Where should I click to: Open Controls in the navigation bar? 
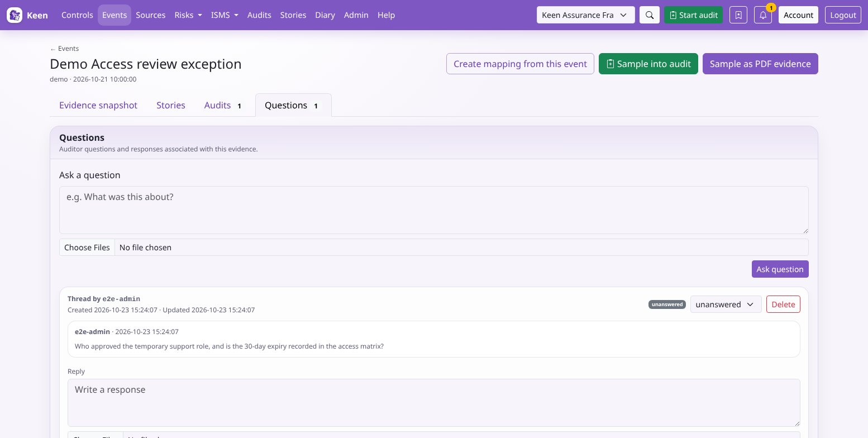[77, 15]
